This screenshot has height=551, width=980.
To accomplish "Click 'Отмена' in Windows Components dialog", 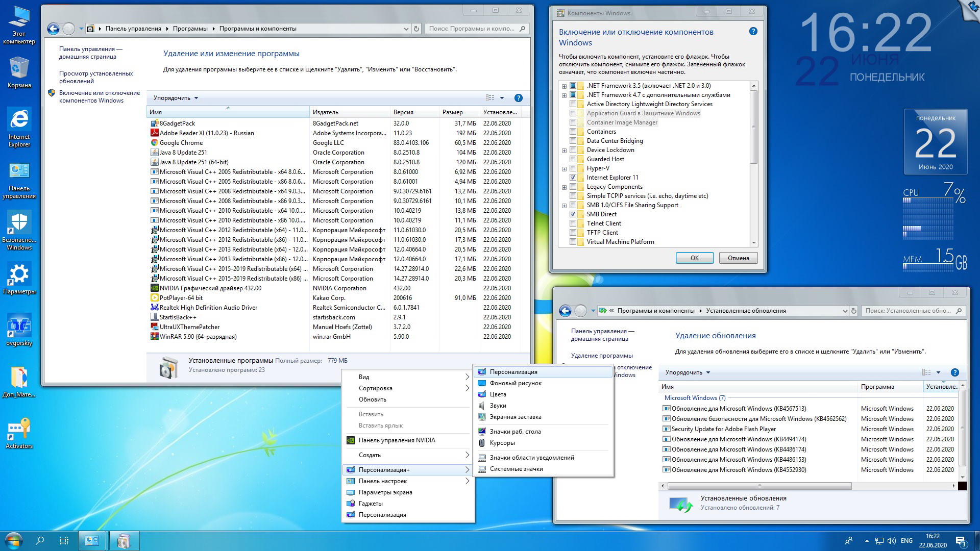I will click(738, 258).
